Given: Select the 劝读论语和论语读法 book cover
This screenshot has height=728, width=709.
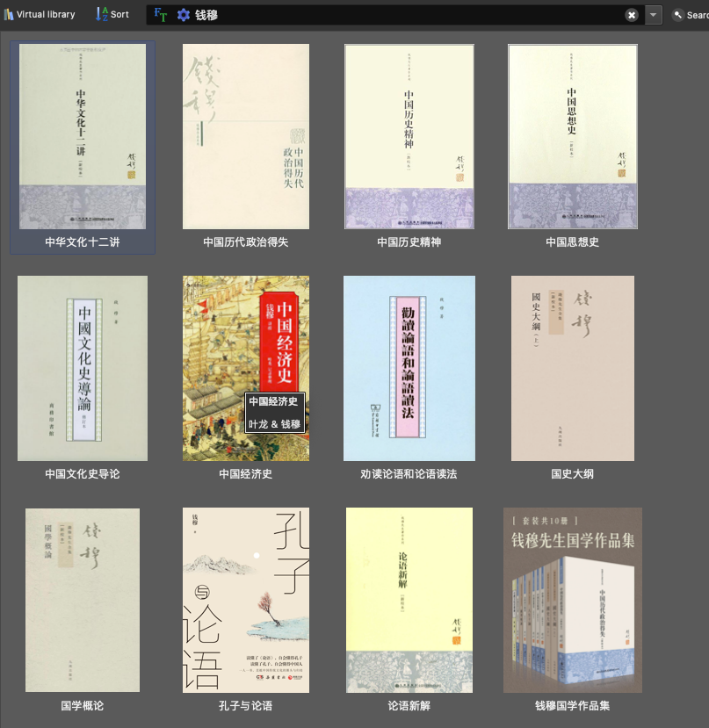Looking at the screenshot, I should tap(409, 368).
